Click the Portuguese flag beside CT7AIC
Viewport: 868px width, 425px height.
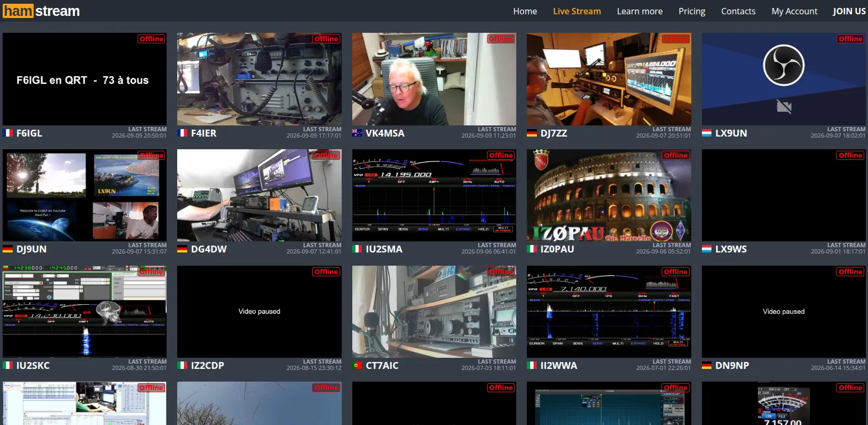point(357,365)
